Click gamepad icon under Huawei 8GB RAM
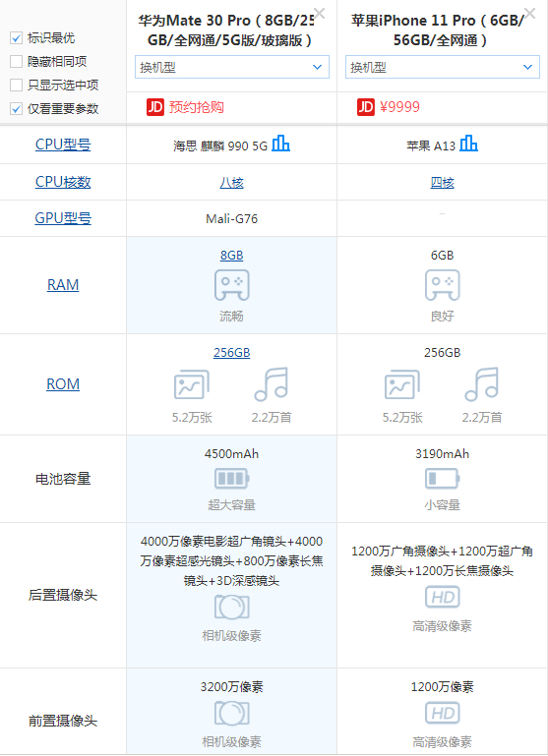 coord(231,285)
